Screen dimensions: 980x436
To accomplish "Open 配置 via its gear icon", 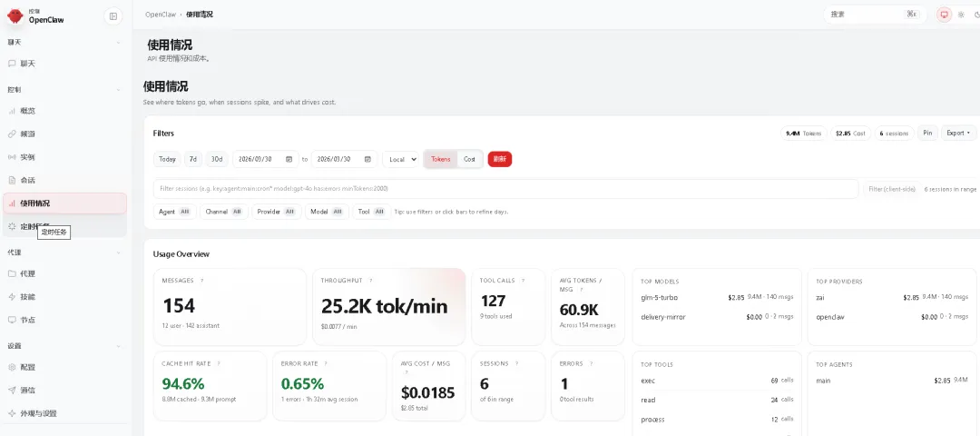I will pos(12,367).
